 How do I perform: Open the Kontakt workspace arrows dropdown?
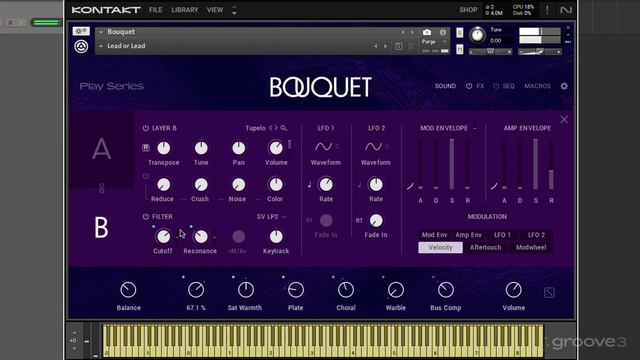click(234, 10)
